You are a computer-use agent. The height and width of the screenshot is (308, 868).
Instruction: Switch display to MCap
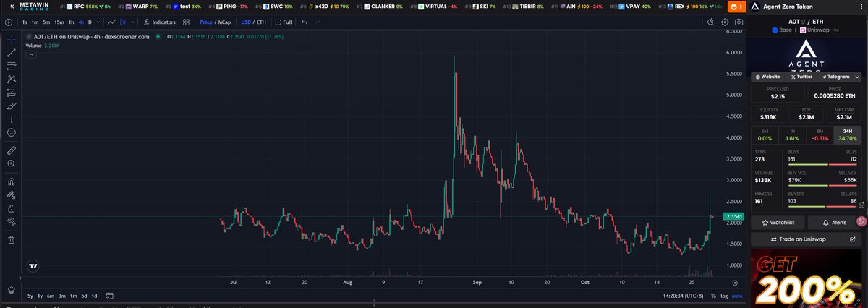(224, 22)
